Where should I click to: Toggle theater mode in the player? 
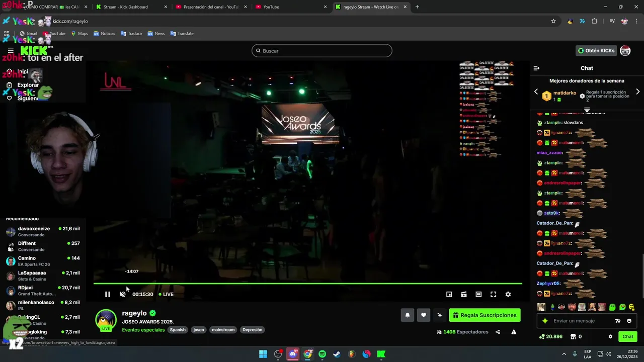[478, 294]
